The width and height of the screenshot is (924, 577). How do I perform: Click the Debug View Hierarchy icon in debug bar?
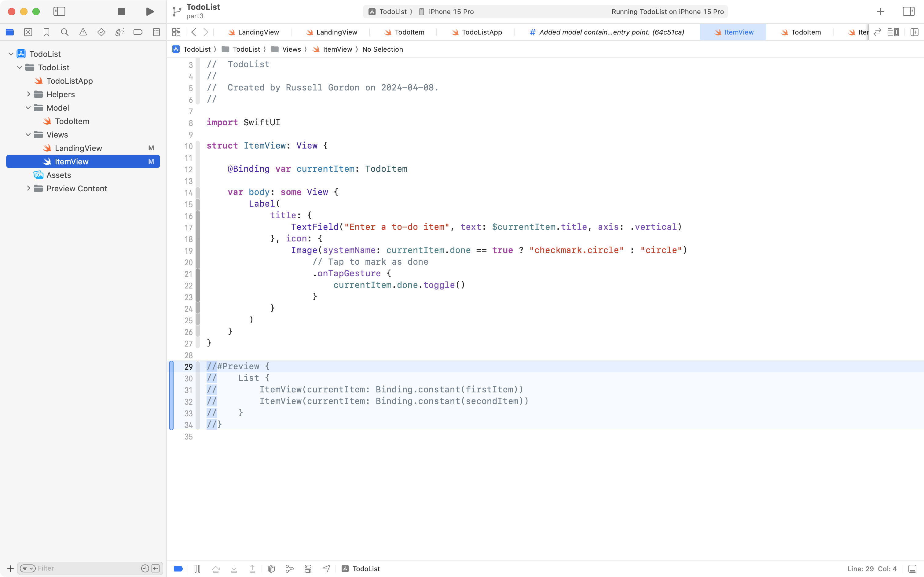(x=271, y=568)
